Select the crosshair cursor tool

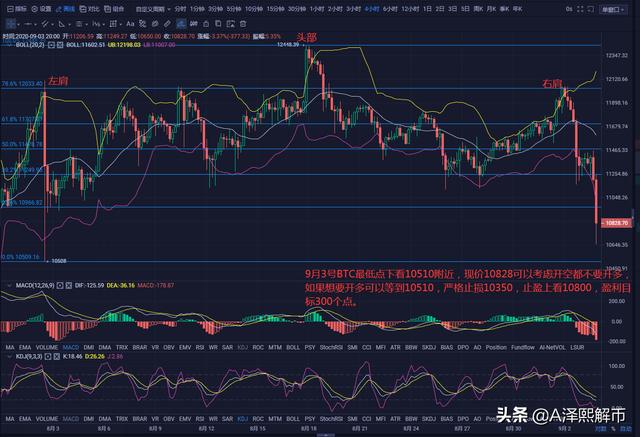coord(11,24)
